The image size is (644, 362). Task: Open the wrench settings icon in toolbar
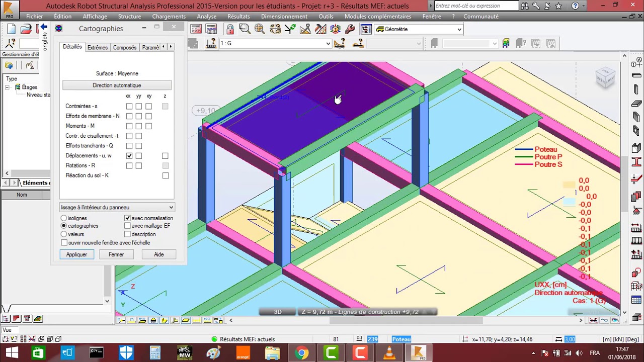351,29
